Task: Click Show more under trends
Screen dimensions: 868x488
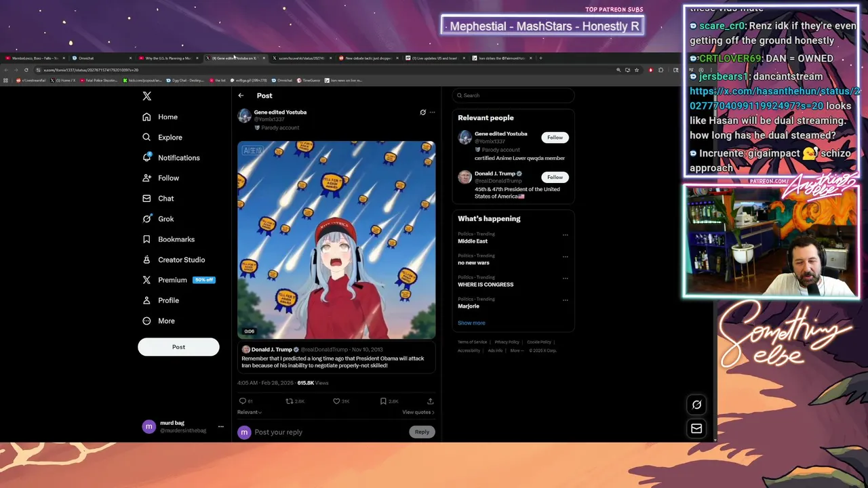Action: click(x=471, y=323)
